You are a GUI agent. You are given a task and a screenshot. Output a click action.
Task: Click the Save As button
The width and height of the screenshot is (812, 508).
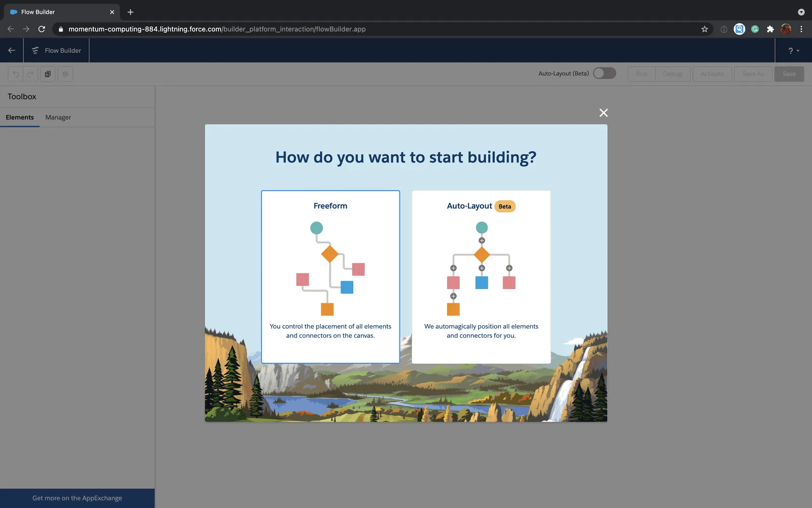pyautogui.click(x=753, y=74)
